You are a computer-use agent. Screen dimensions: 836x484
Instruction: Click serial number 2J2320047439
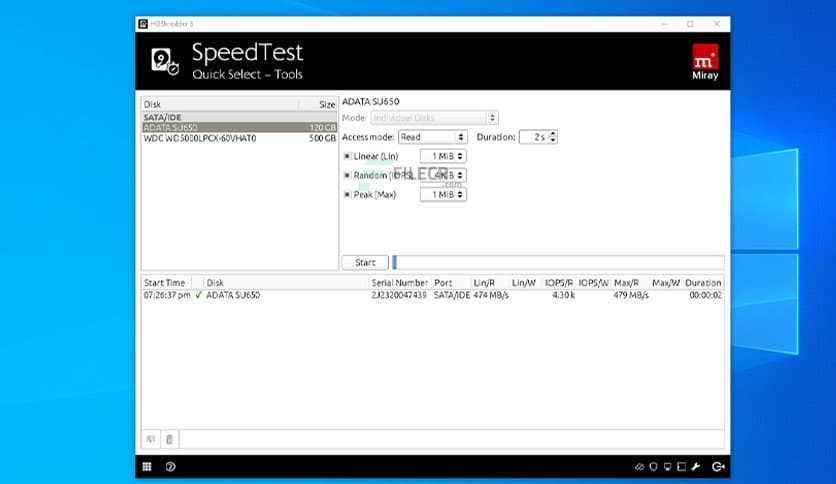[x=399, y=295]
